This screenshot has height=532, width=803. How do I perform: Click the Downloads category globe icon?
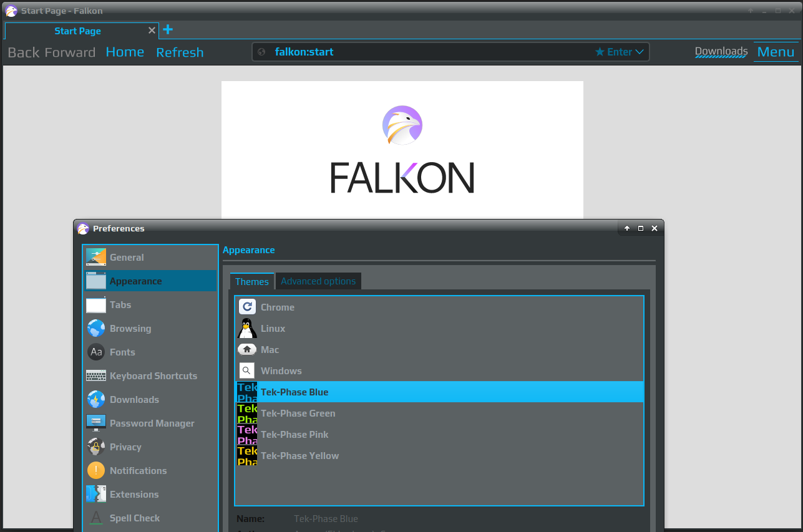click(x=96, y=399)
